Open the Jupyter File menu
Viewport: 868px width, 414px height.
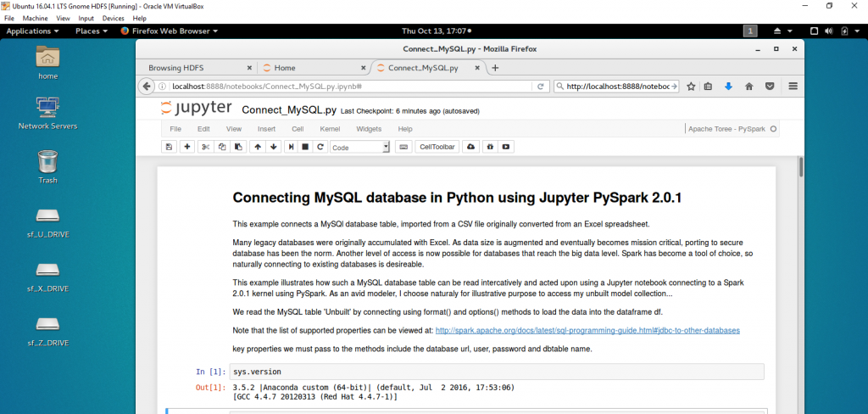click(175, 129)
